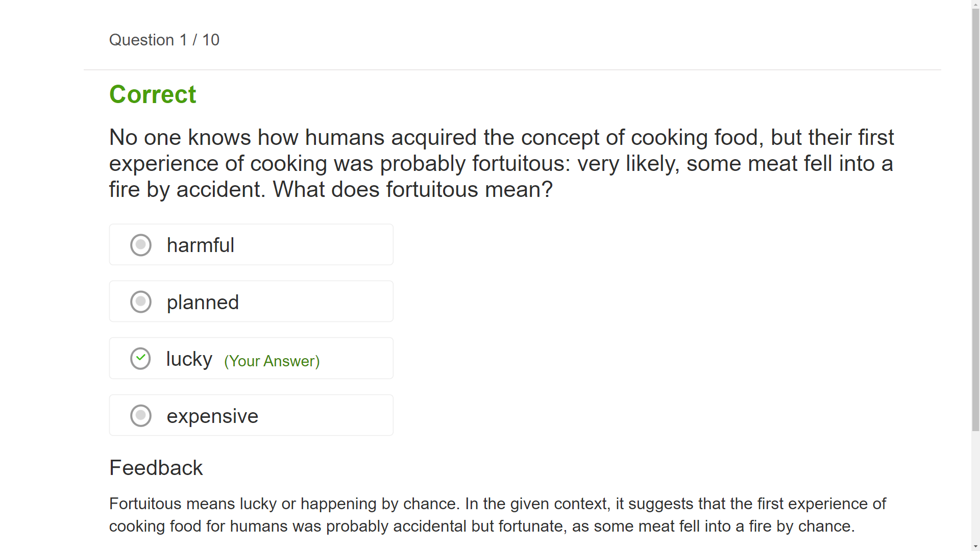Click the scrollbar down arrow
The width and height of the screenshot is (980, 551).
[975, 546]
